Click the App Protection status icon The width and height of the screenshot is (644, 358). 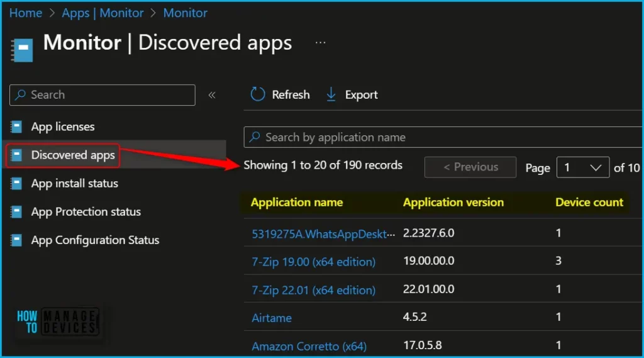pyautogui.click(x=17, y=212)
